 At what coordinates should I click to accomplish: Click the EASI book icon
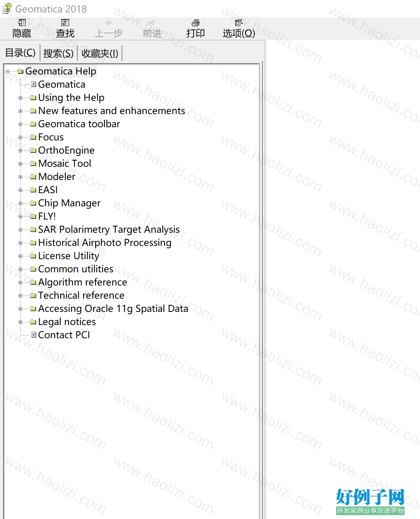point(33,190)
